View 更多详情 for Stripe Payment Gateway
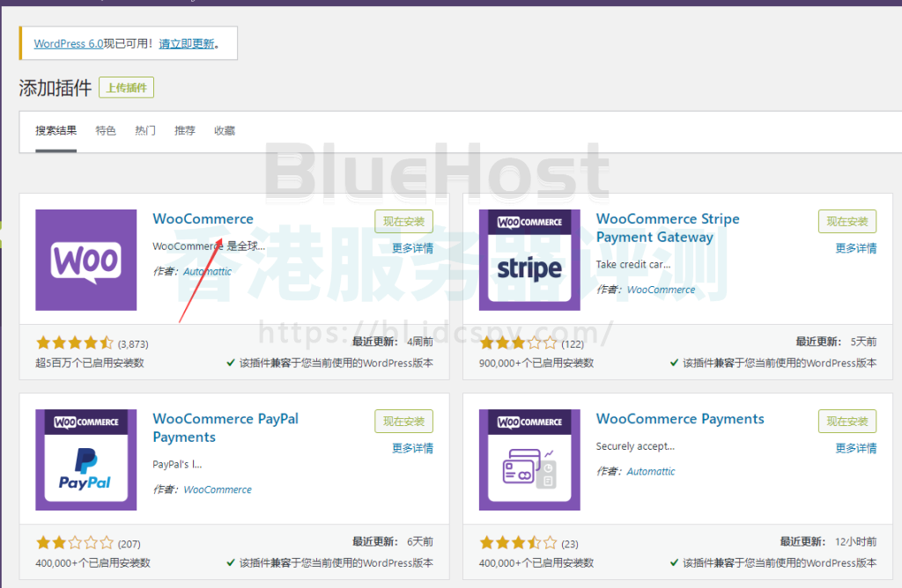 tap(856, 248)
